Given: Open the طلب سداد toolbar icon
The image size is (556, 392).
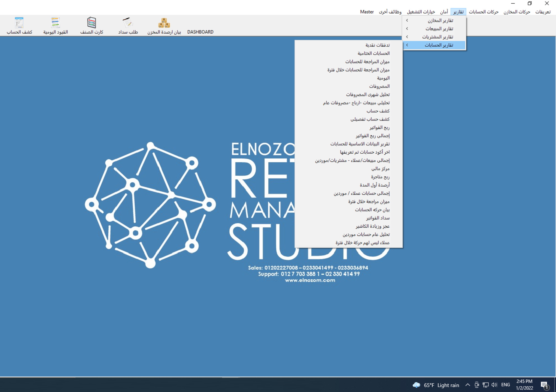Looking at the screenshot, I should click(128, 26).
